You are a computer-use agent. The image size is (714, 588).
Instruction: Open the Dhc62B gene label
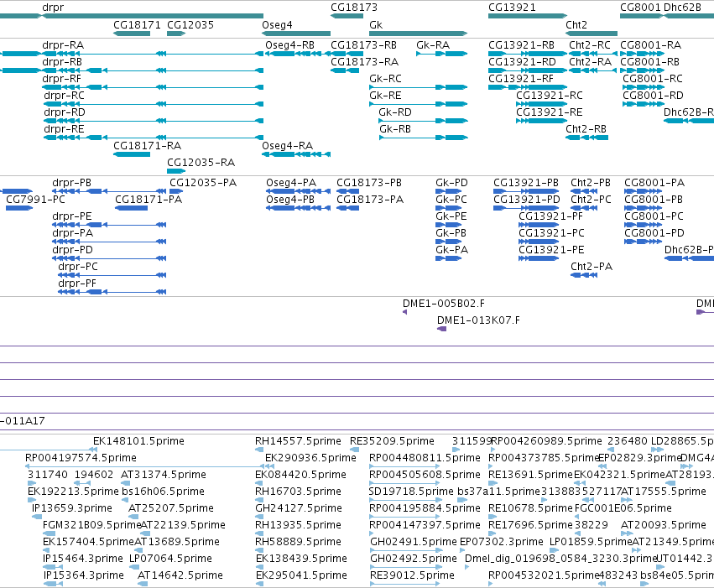tap(682, 8)
